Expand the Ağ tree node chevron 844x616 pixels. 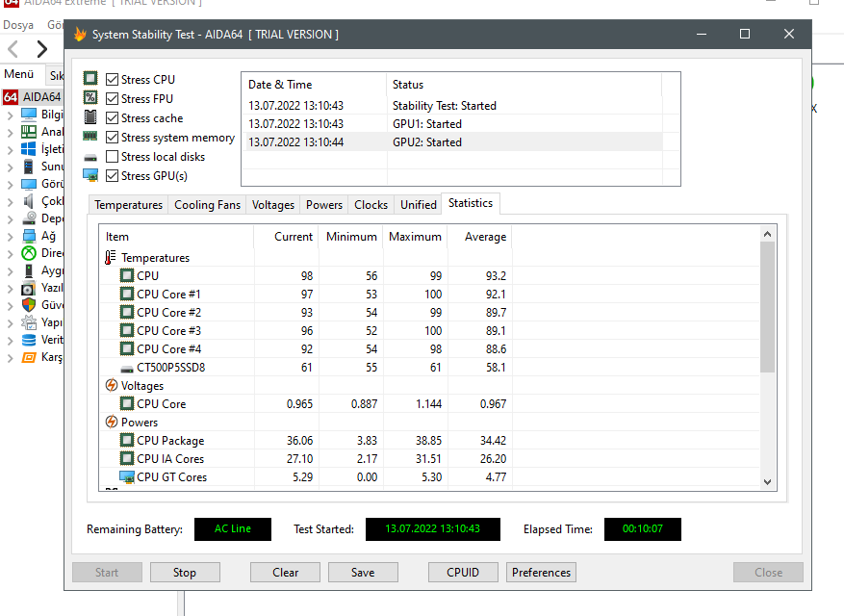coord(10,237)
